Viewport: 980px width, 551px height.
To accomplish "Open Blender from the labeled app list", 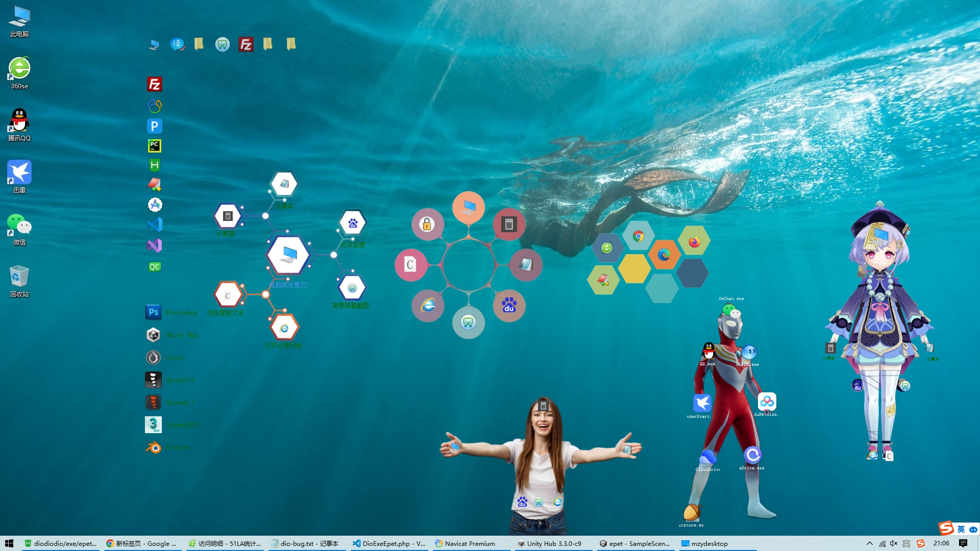I will tap(168, 447).
